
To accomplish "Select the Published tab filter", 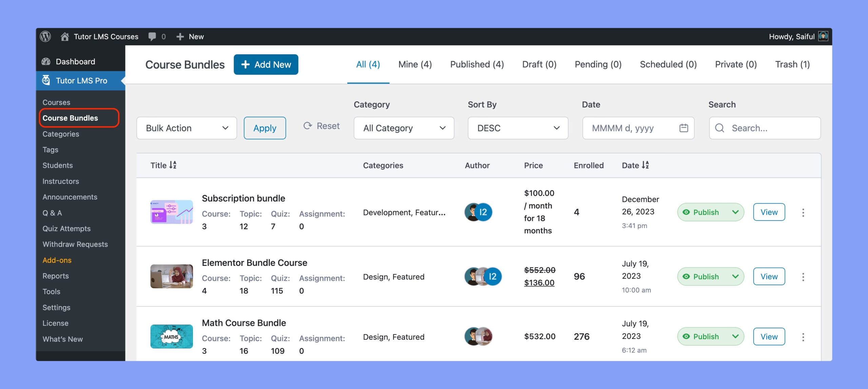I will [x=477, y=64].
